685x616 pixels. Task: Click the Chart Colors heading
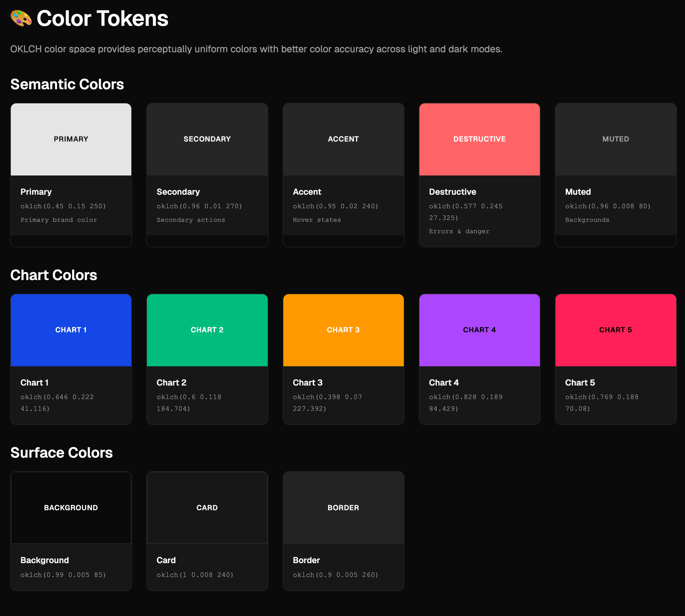click(x=54, y=275)
